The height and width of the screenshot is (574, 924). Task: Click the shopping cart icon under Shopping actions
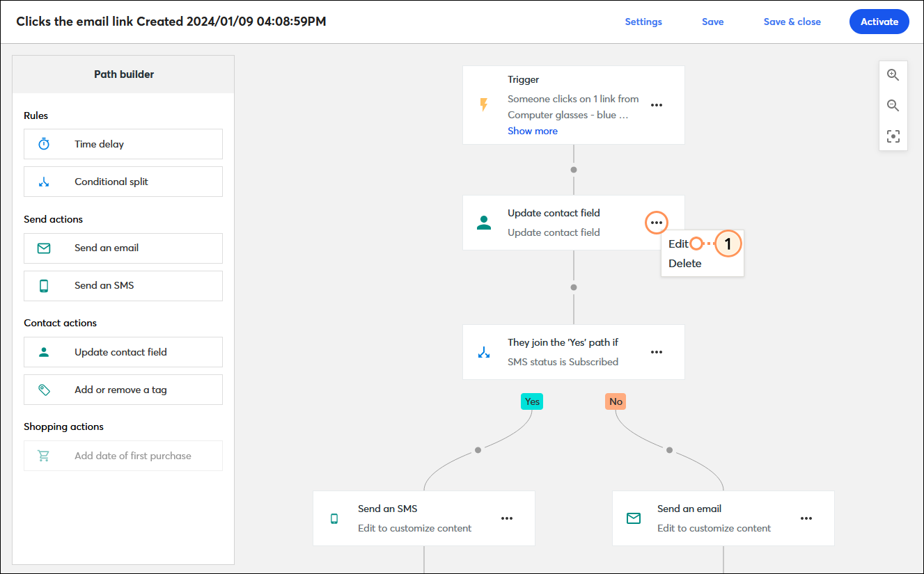point(44,456)
